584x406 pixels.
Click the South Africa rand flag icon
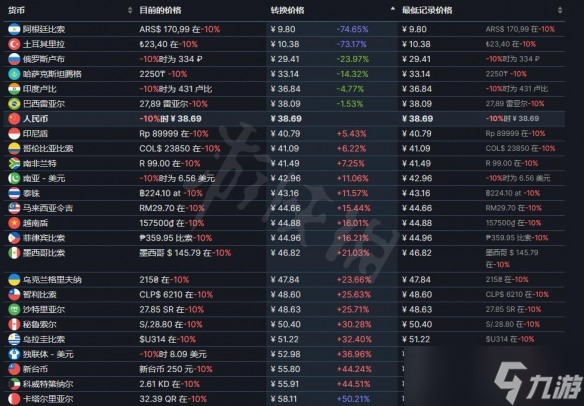[14, 163]
